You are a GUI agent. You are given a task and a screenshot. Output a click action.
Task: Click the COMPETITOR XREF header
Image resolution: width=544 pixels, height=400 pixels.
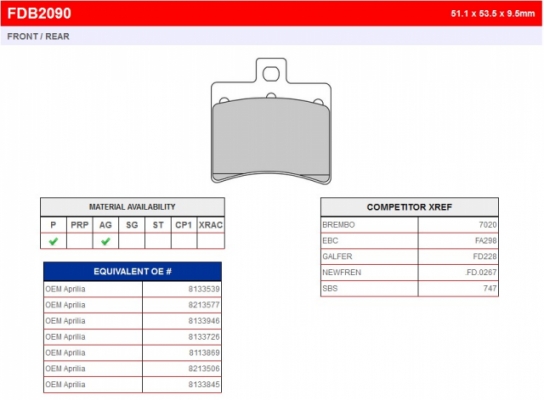pyautogui.click(x=409, y=207)
